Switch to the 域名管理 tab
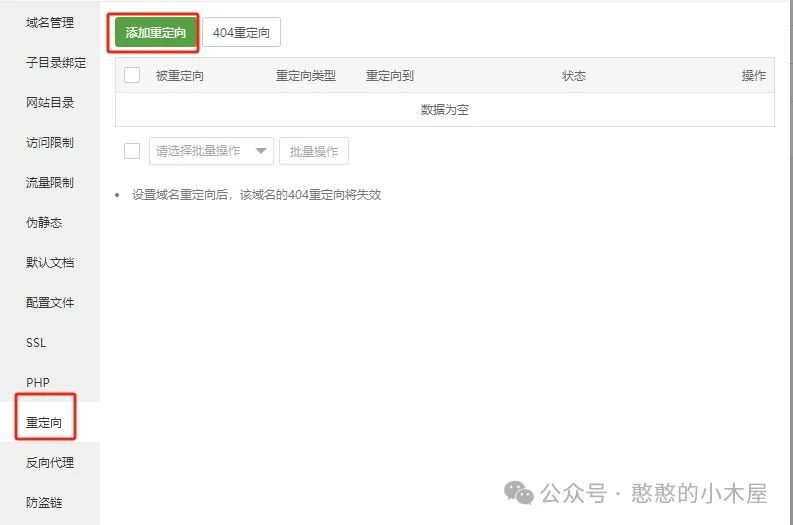The image size is (793, 525). tap(50, 22)
